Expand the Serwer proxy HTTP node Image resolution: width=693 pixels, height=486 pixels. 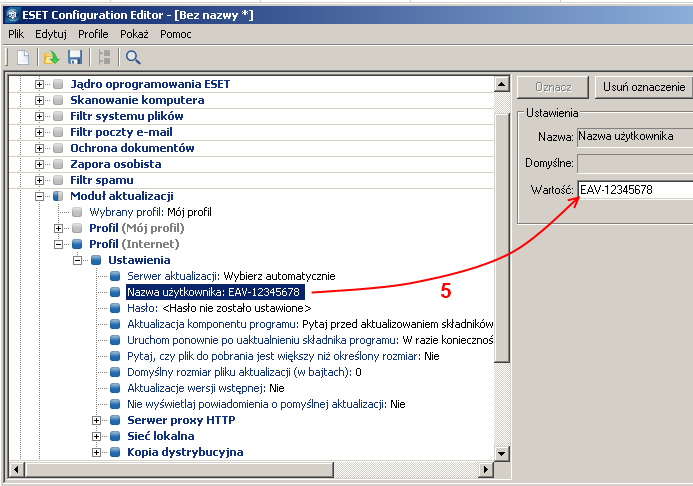(x=97, y=420)
